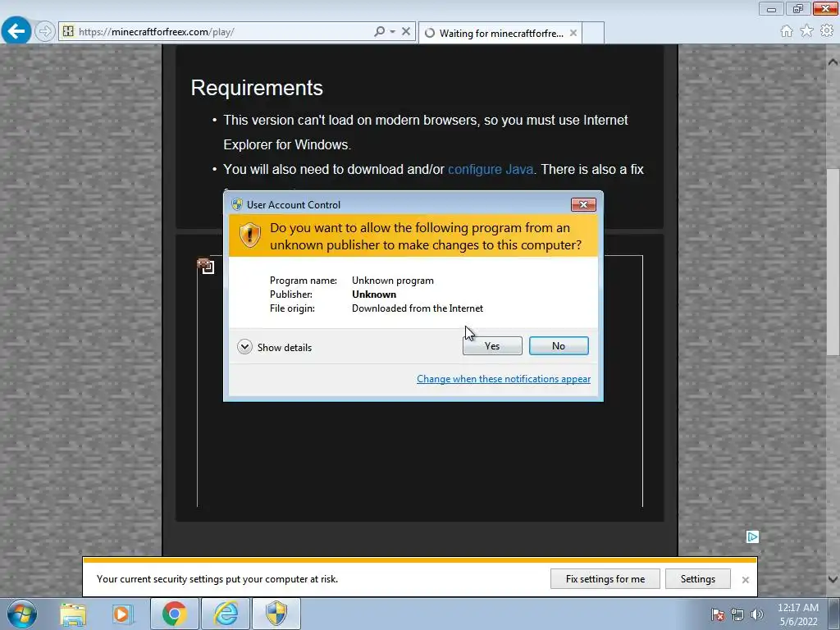Open Windows Explorer from the taskbar

coord(73,614)
